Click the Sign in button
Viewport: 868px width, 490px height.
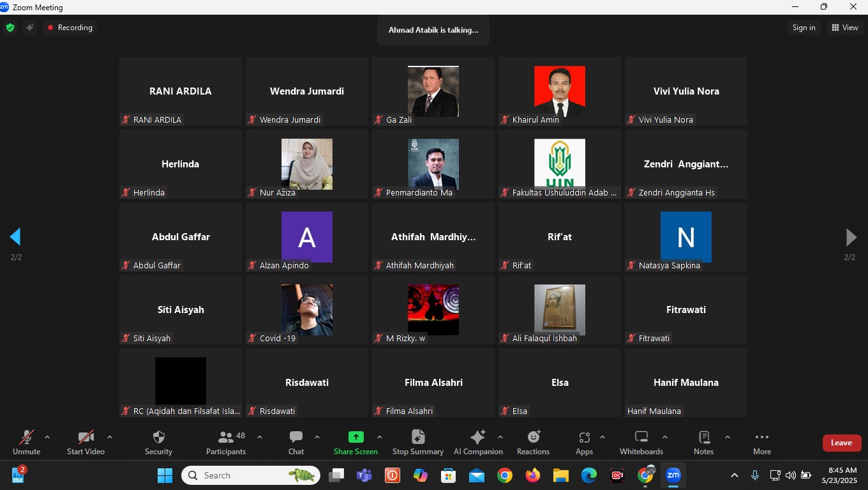click(x=804, y=27)
